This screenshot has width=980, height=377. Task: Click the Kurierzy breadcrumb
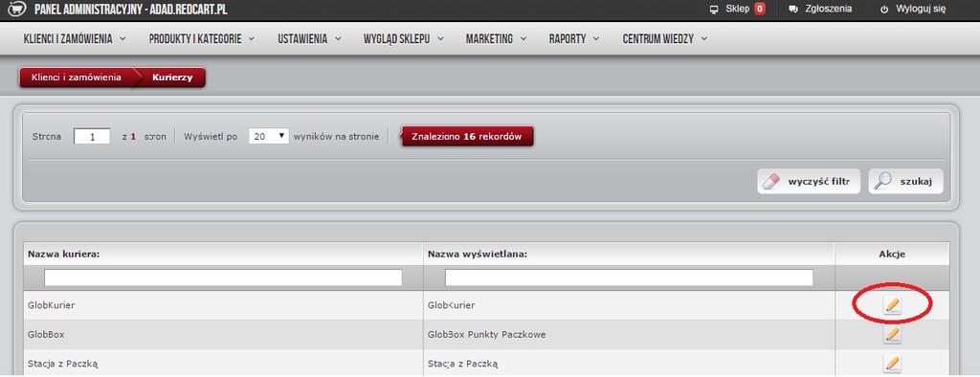[x=171, y=78]
